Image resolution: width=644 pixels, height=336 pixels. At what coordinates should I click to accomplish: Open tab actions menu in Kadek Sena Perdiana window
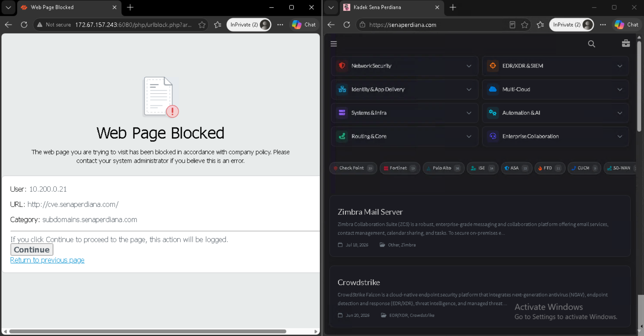tap(331, 7)
